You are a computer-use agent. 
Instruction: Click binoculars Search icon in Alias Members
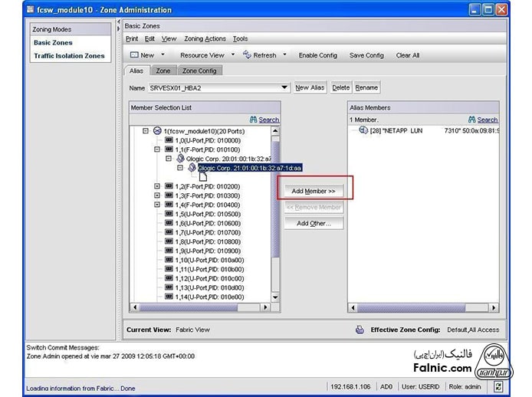[472, 120]
